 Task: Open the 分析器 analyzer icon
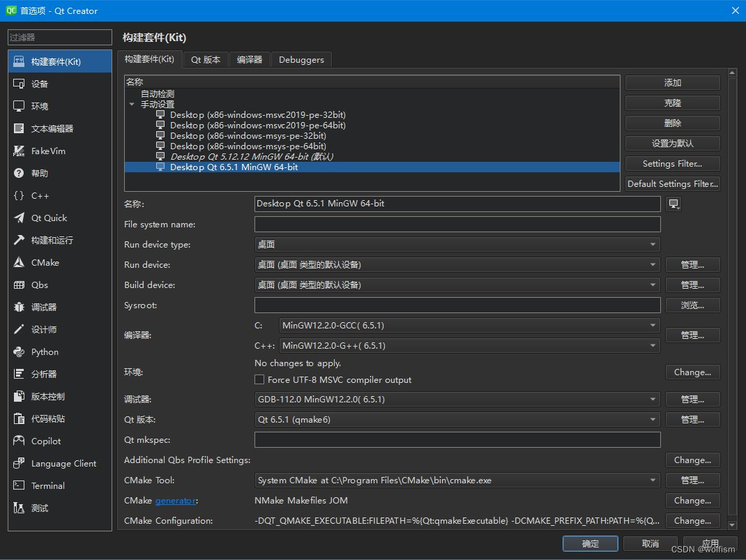tap(19, 374)
